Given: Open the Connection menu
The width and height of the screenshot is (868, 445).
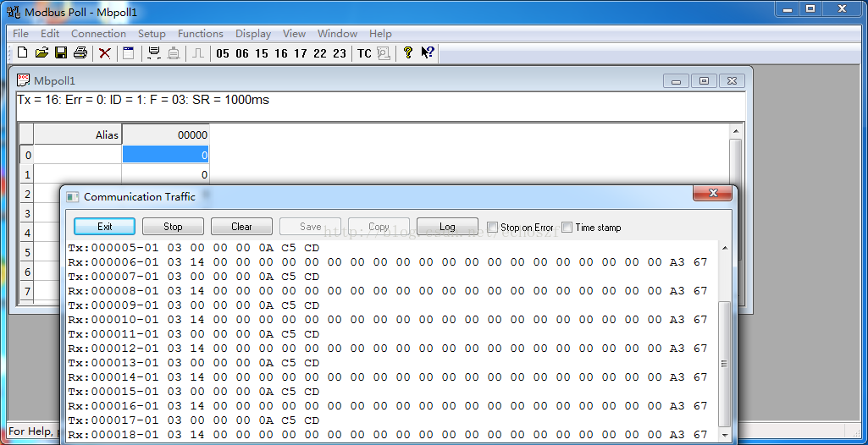Looking at the screenshot, I should (98, 34).
